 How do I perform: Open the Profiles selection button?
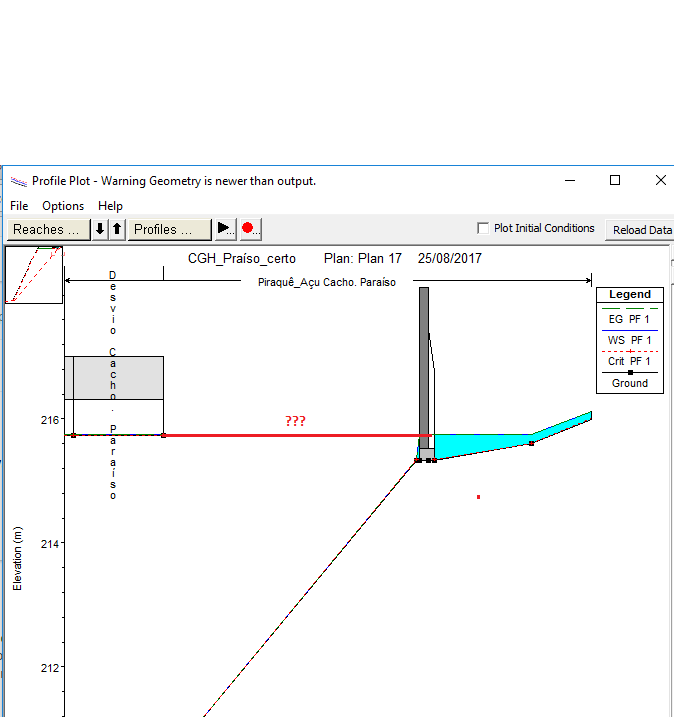(169, 229)
